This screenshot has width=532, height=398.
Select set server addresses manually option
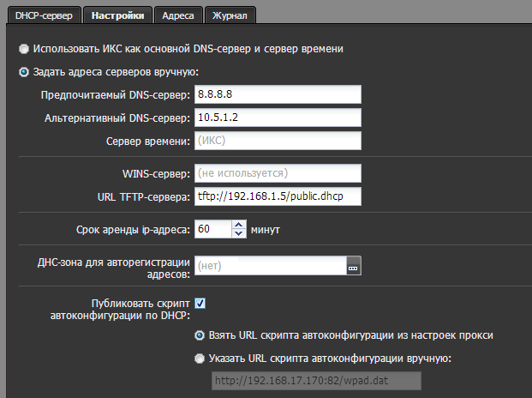click(23, 72)
